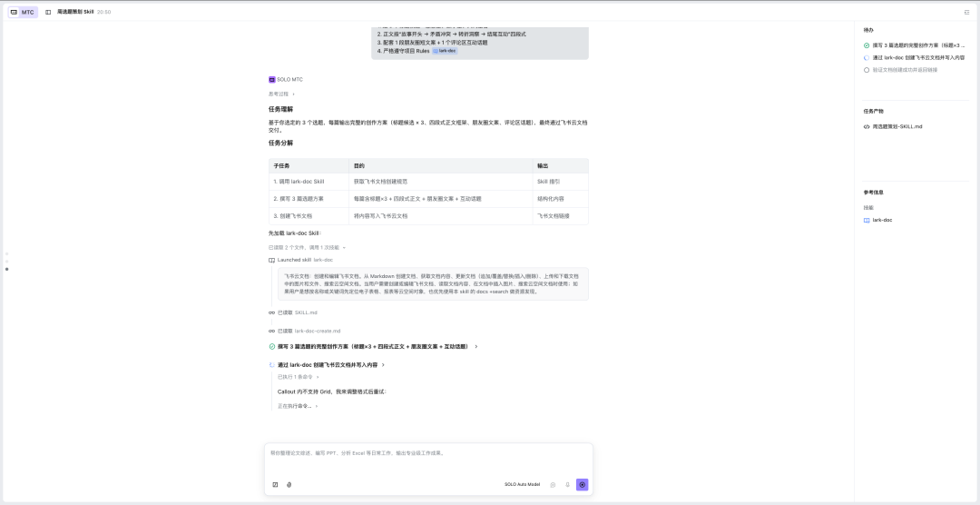Click the 获取飞书文档创建规范 cell

pyautogui.click(x=441, y=182)
